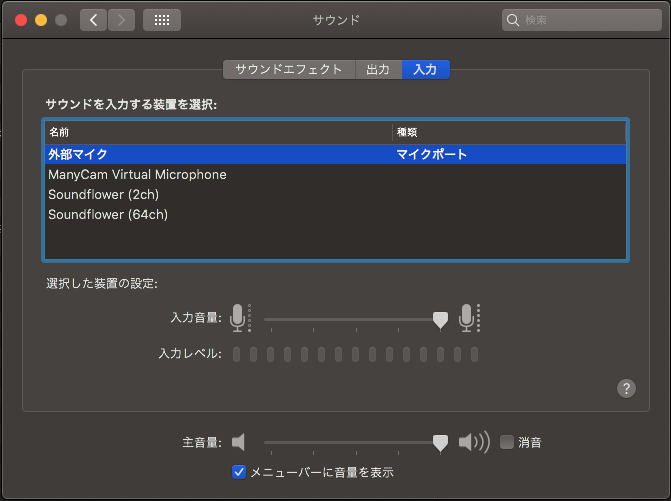671x501 pixels.
Task: Click the 検索 search field
Action: 585,20
